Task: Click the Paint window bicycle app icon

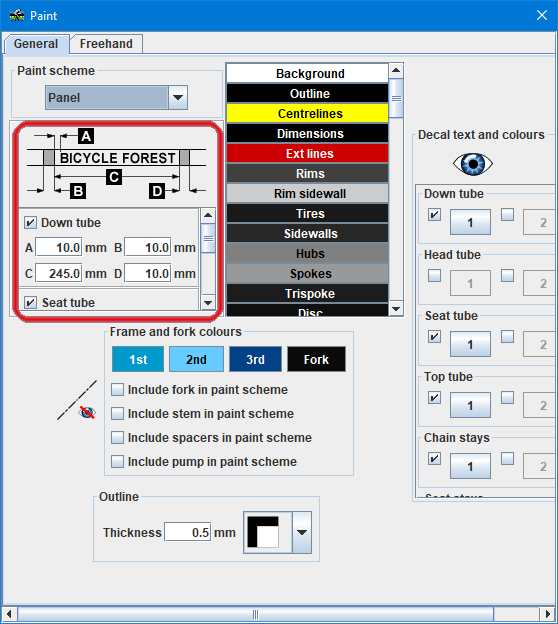Action: click(17, 16)
